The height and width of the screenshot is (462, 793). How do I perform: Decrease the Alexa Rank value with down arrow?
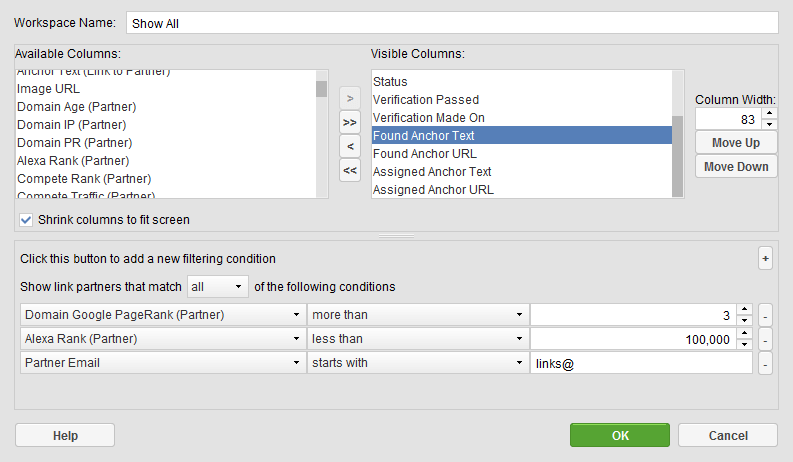click(744, 345)
